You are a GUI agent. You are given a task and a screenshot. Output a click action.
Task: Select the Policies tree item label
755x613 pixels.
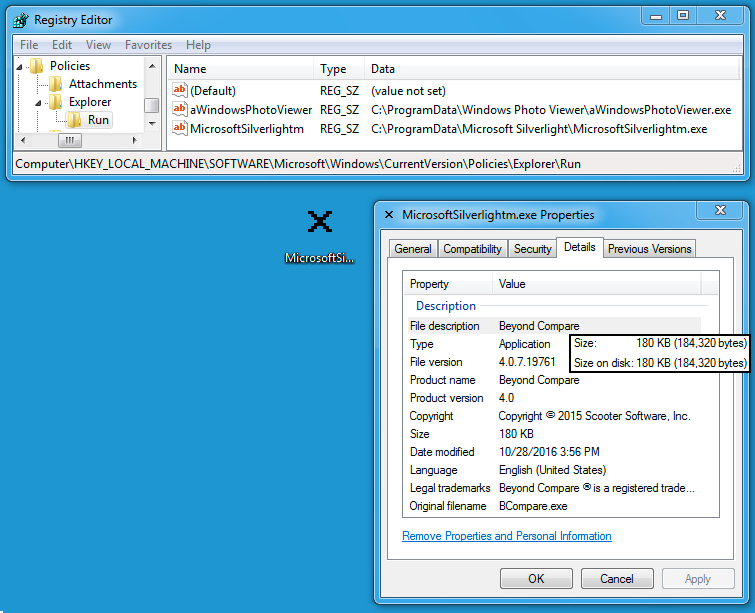[70, 65]
